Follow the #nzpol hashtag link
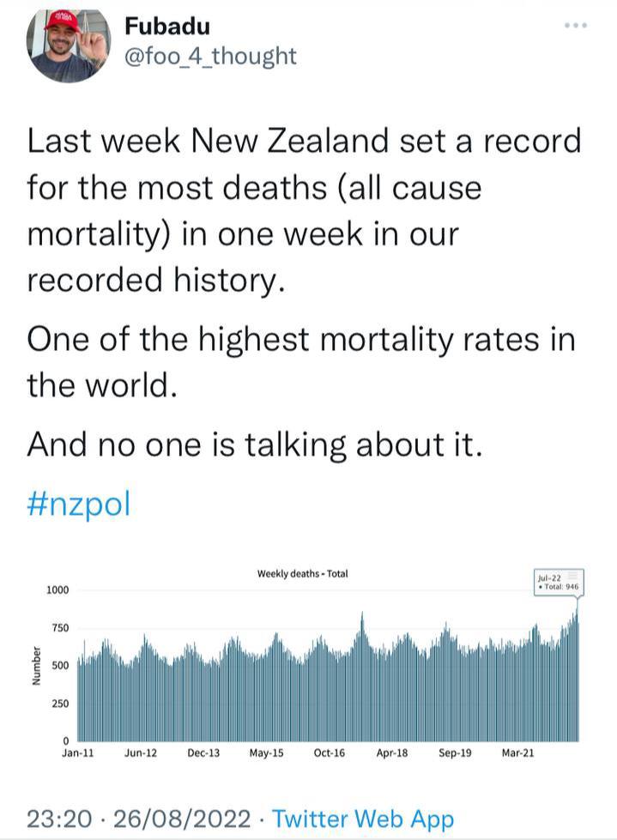The image size is (617, 840). 79,505
